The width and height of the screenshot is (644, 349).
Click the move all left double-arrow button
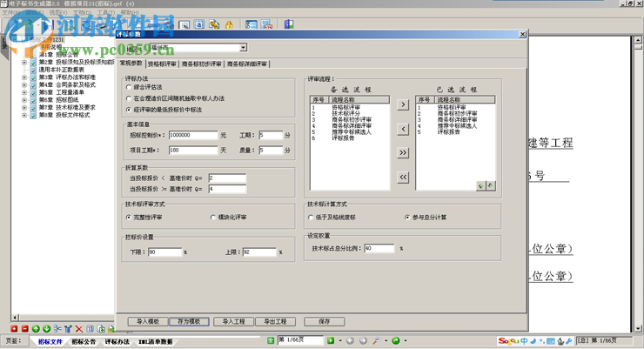tap(403, 178)
